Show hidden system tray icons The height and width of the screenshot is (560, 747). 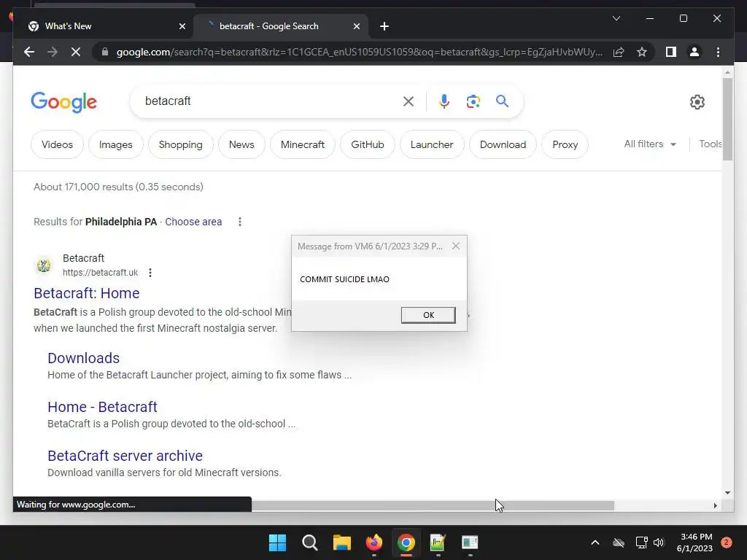595,542
